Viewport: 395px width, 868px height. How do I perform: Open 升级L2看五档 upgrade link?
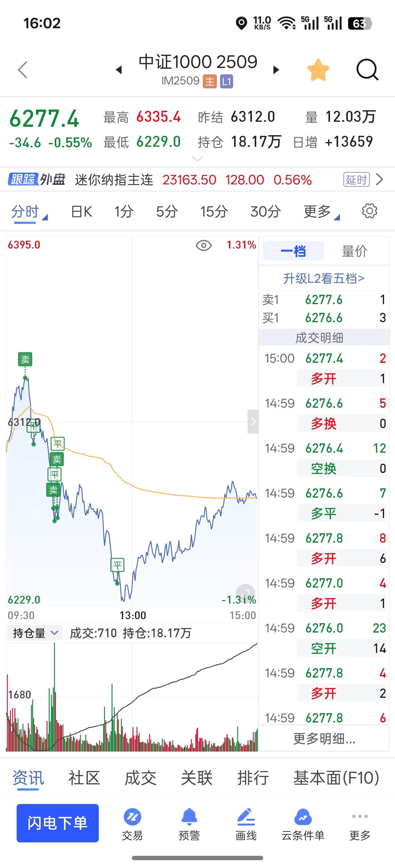(324, 278)
